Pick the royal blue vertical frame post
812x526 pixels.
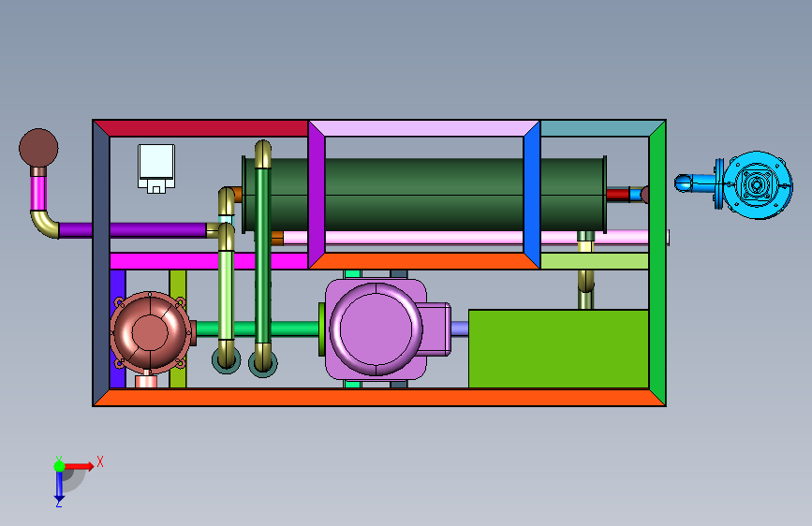click(x=532, y=195)
